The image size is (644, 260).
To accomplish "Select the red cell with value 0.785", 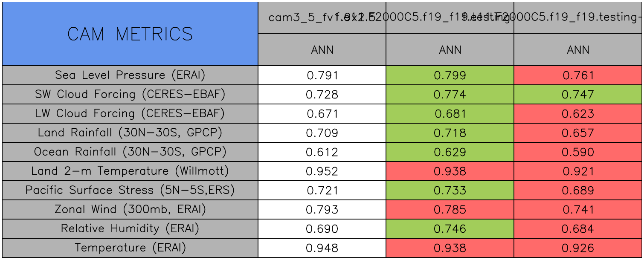I will pyautogui.click(x=450, y=210).
